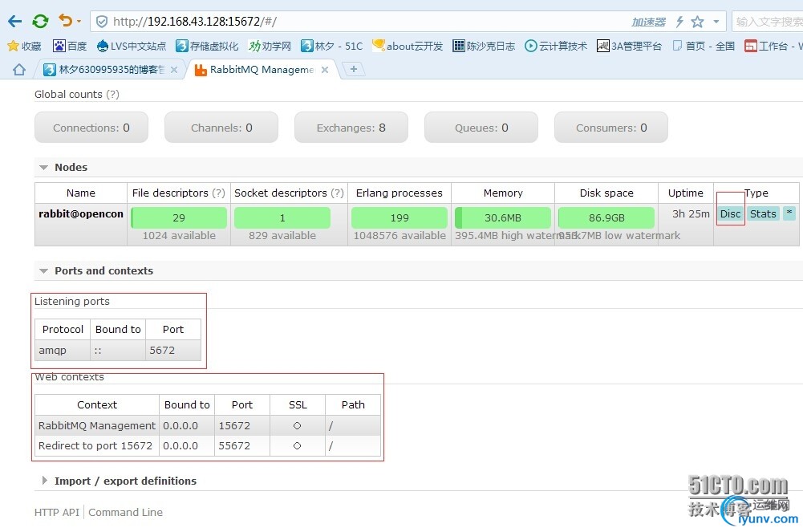Click the memory bar showing 30.6MB
The width and height of the screenshot is (803, 532).
503,217
